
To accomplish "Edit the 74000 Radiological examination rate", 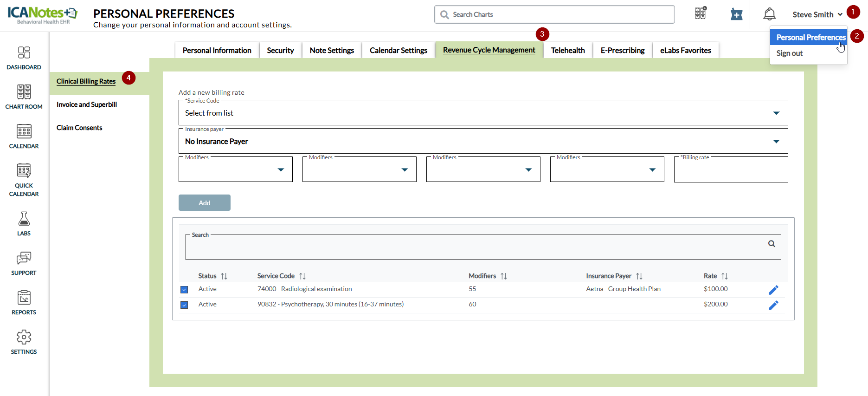I will coord(773,290).
